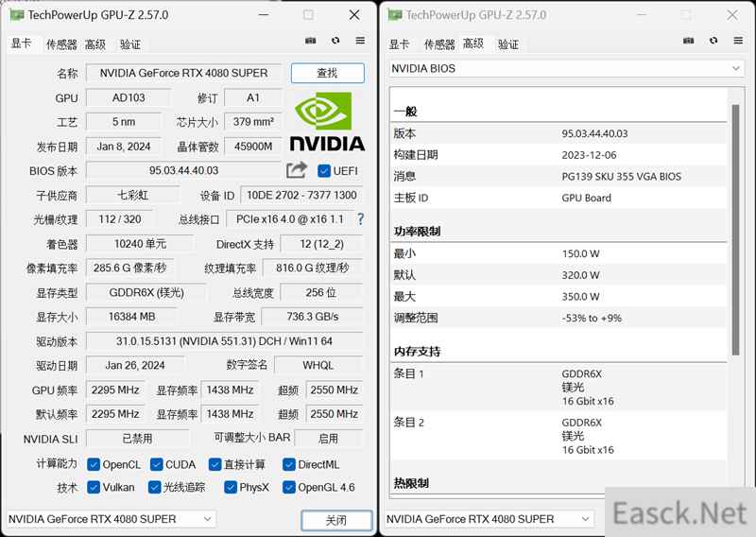Click the 构建日期 row value 2023-12-06
The width and height of the screenshot is (756, 537).
(x=589, y=155)
